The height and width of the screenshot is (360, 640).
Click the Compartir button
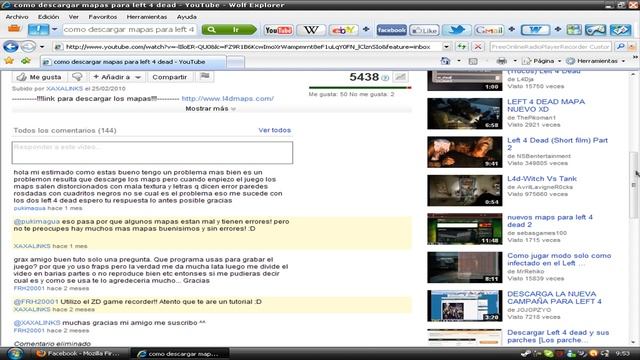(169, 77)
